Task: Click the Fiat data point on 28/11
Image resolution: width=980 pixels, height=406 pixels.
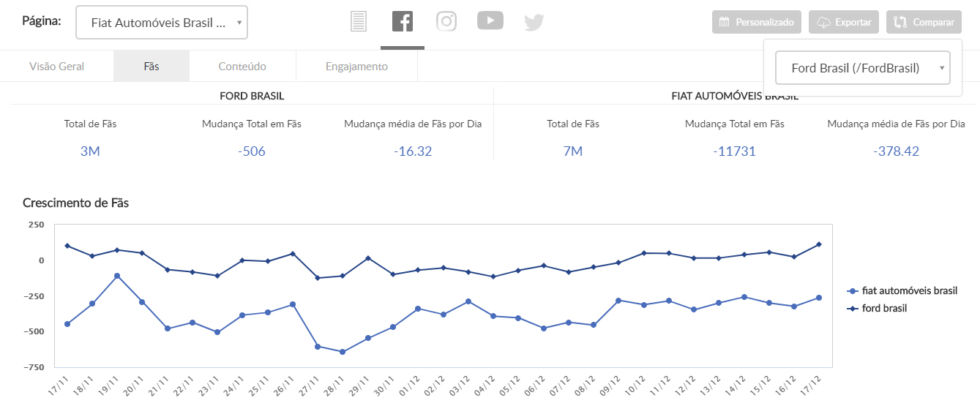Action: tap(343, 352)
